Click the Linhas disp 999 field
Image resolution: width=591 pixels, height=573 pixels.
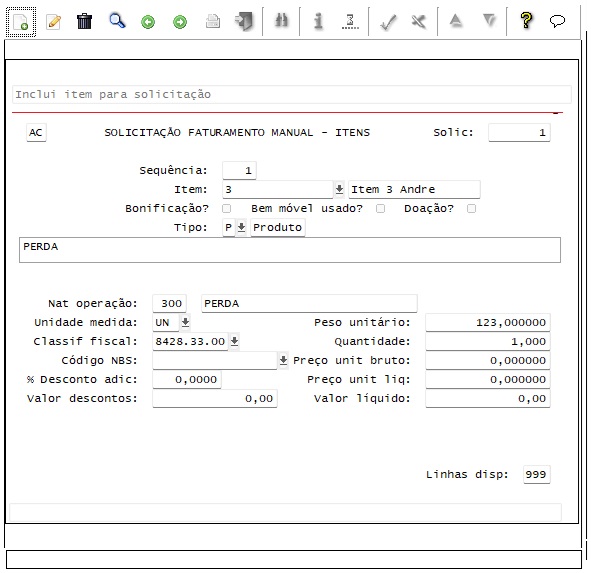click(x=536, y=474)
